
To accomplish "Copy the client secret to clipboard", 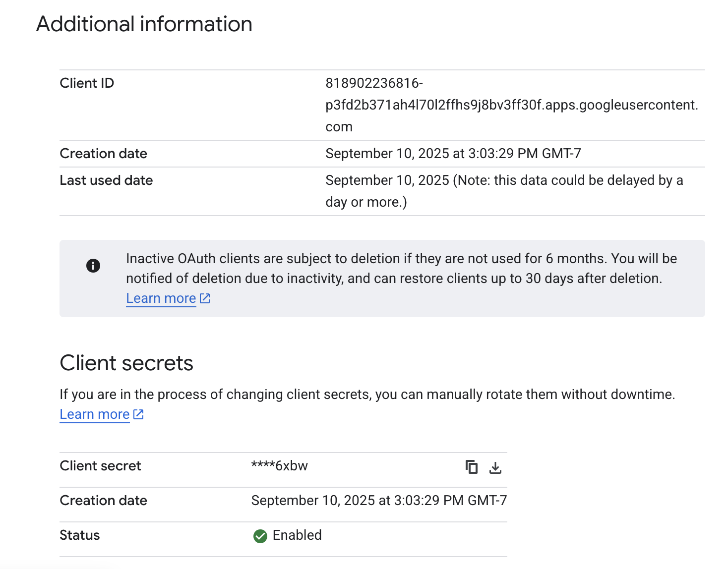I will click(x=471, y=467).
